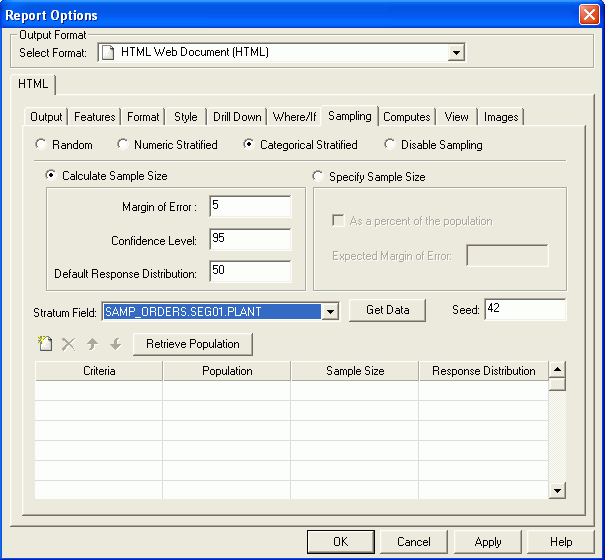Image resolution: width=605 pixels, height=560 pixels.
Task: Click the Expected Margin of Error field
Action: pos(507,255)
